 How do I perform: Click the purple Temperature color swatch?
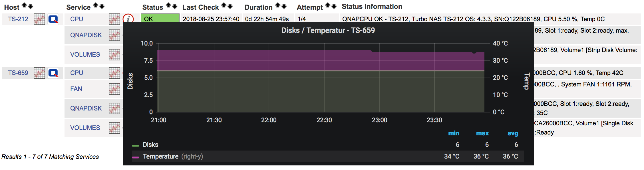pyautogui.click(x=136, y=157)
